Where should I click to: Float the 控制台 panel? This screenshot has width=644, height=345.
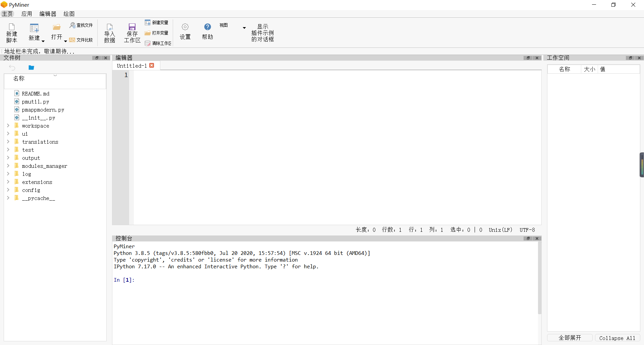pos(528,238)
